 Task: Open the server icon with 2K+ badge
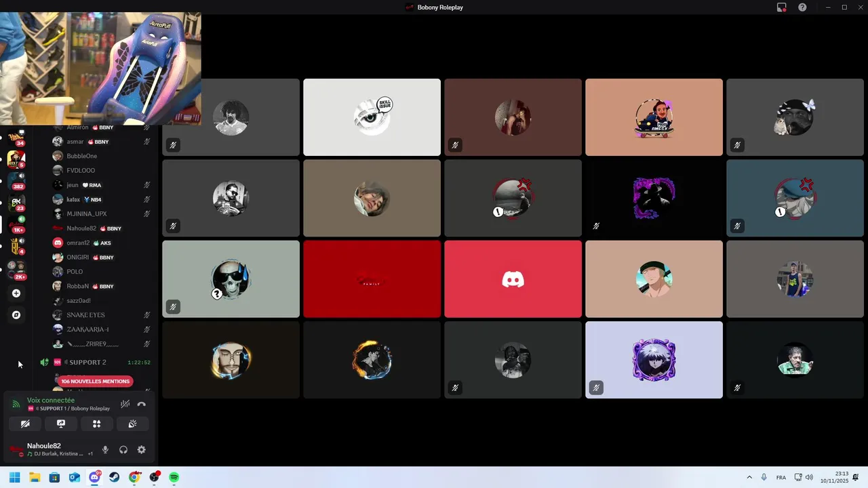pos(16,270)
